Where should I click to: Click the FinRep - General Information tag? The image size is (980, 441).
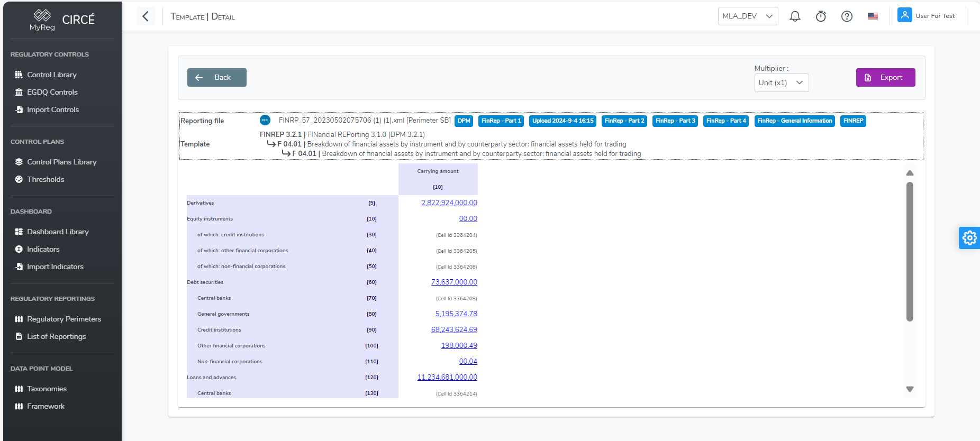point(794,121)
